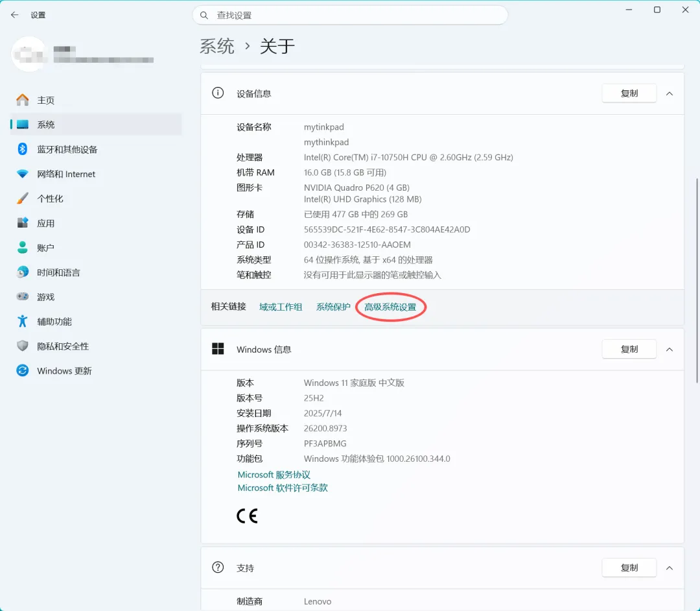Copy Windows 信息 with 复制 button
Image resolution: width=700 pixels, height=611 pixels.
click(x=629, y=349)
